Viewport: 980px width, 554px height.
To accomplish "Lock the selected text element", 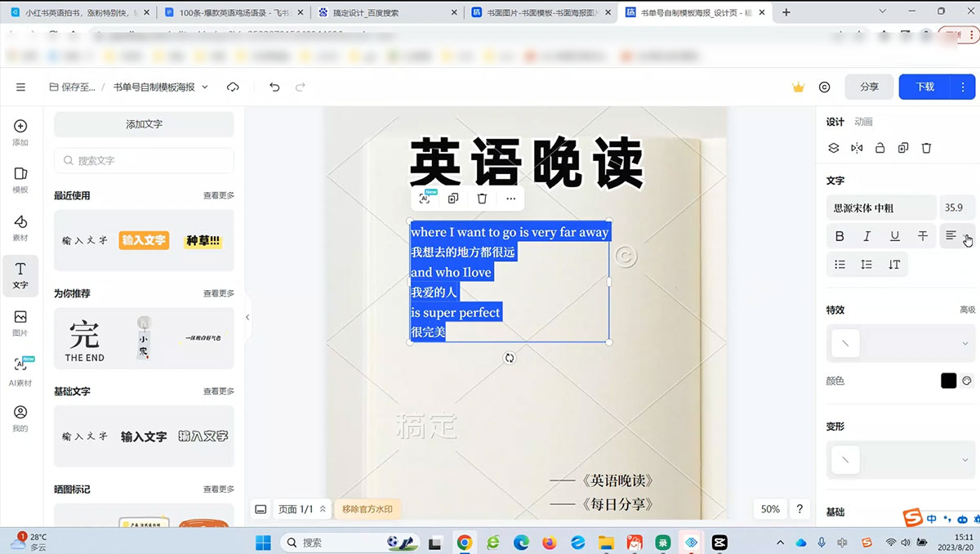I will (x=880, y=148).
